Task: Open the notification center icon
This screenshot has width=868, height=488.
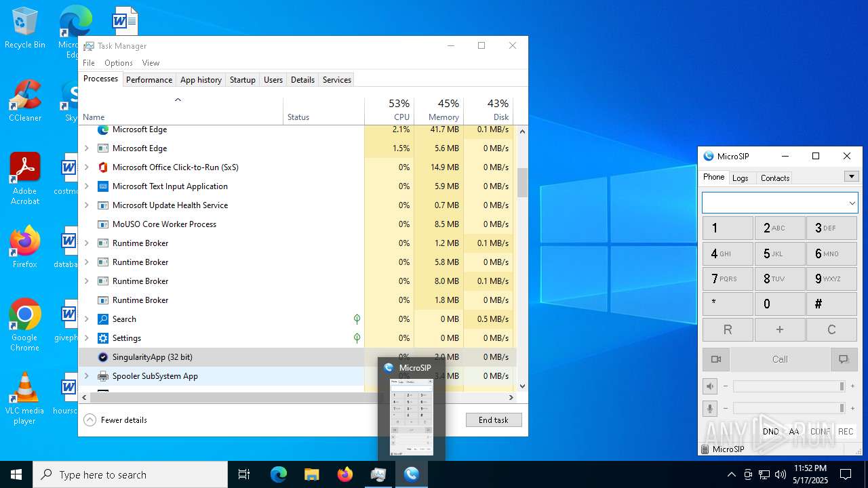Action: 846,474
